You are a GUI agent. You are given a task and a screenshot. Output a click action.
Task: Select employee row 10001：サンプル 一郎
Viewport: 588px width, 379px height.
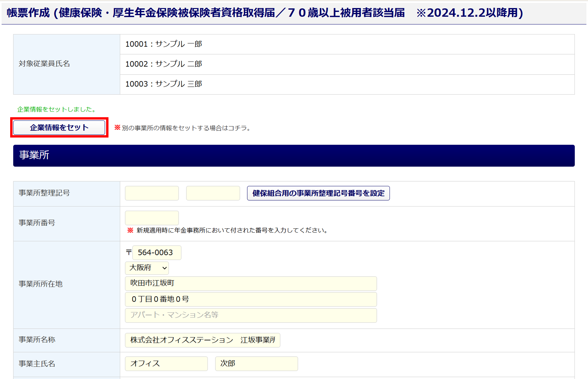tap(164, 44)
